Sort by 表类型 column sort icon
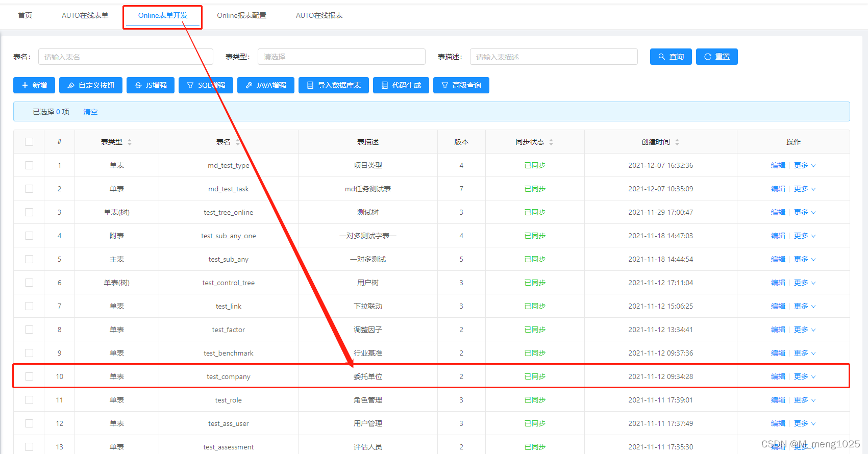The height and width of the screenshot is (454, 868). click(130, 142)
